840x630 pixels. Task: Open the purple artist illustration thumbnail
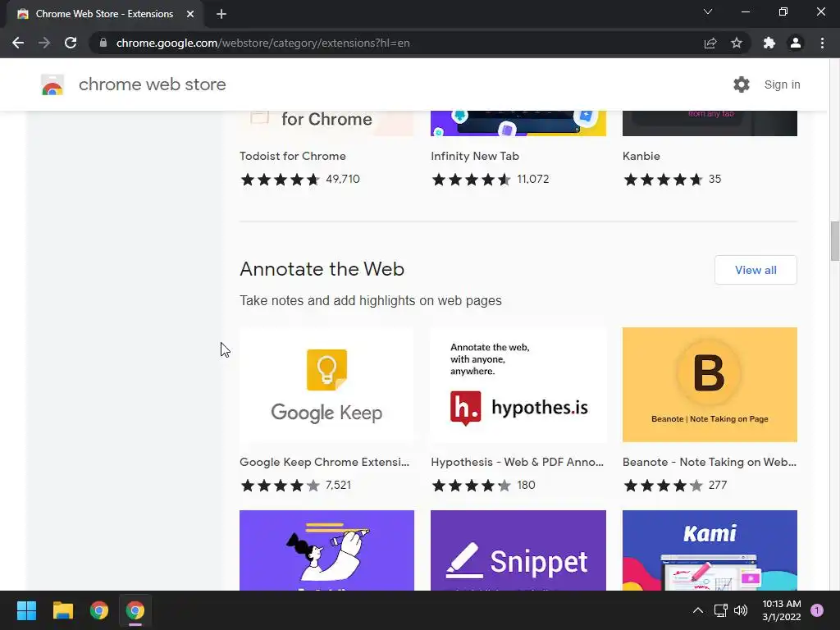tap(326, 550)
